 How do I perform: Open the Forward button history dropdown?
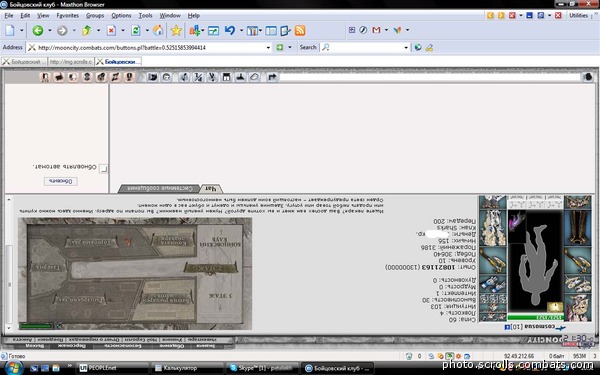click(74, 31)
